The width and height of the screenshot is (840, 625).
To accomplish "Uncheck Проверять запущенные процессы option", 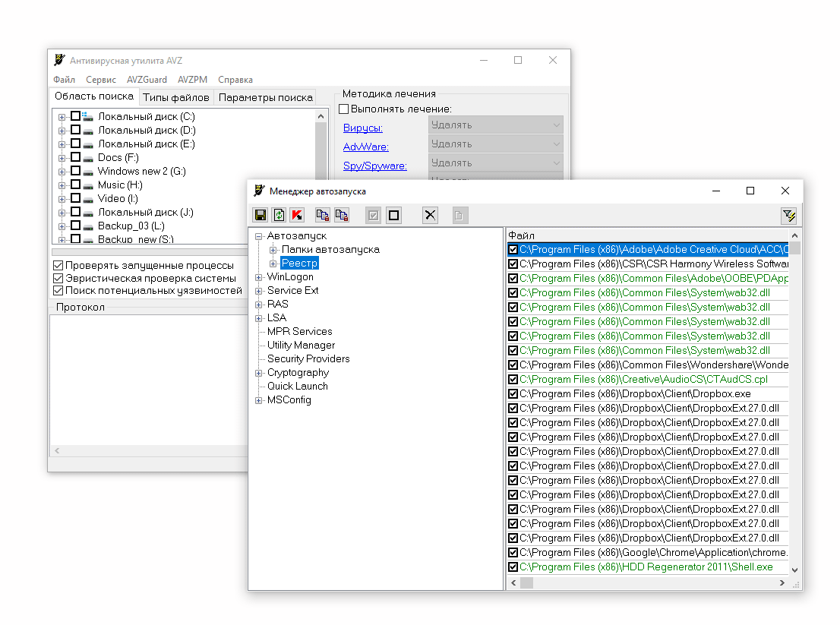I will pyautogui.click(x=58, y=266).
